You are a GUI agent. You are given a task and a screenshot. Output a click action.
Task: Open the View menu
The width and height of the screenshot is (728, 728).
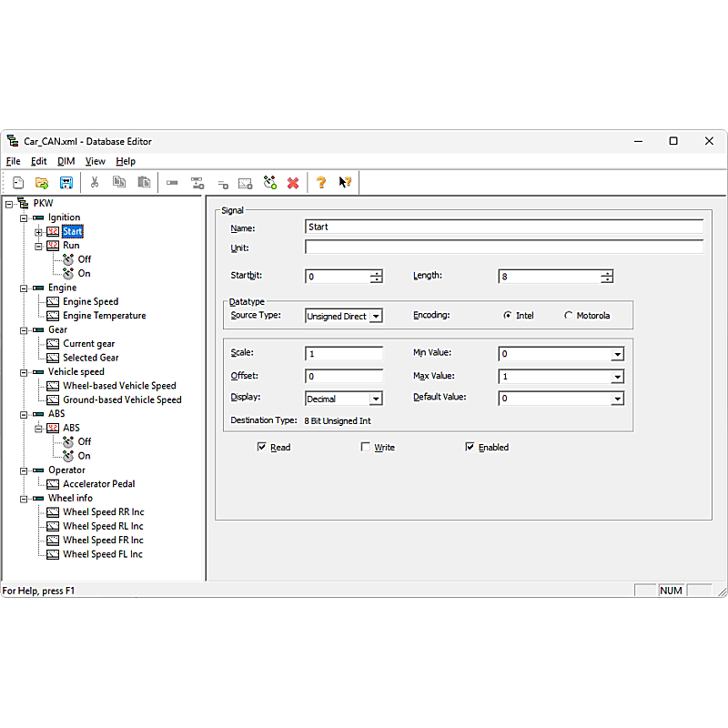pyautogui.click(x=95, y=161)
